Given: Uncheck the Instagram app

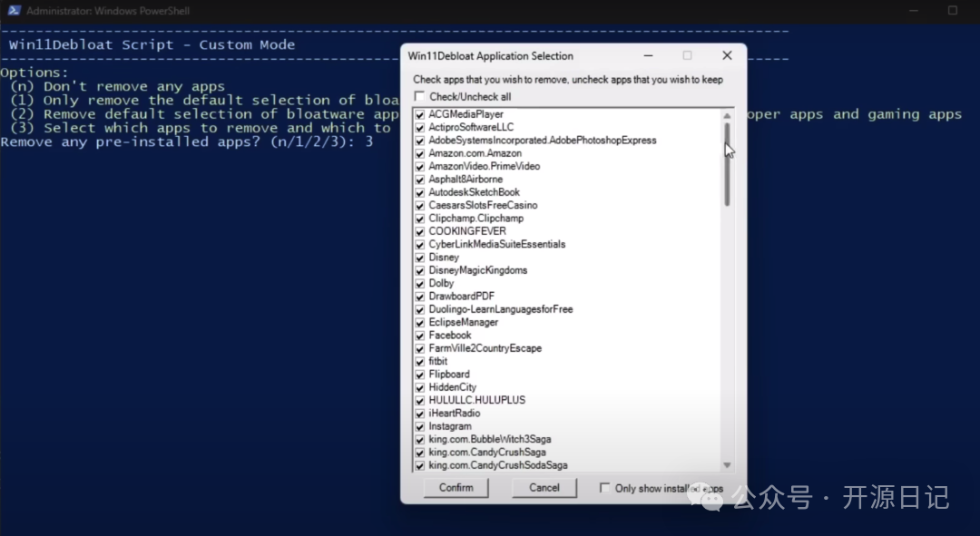Looking at the screenshot, I should click(419, 426).
